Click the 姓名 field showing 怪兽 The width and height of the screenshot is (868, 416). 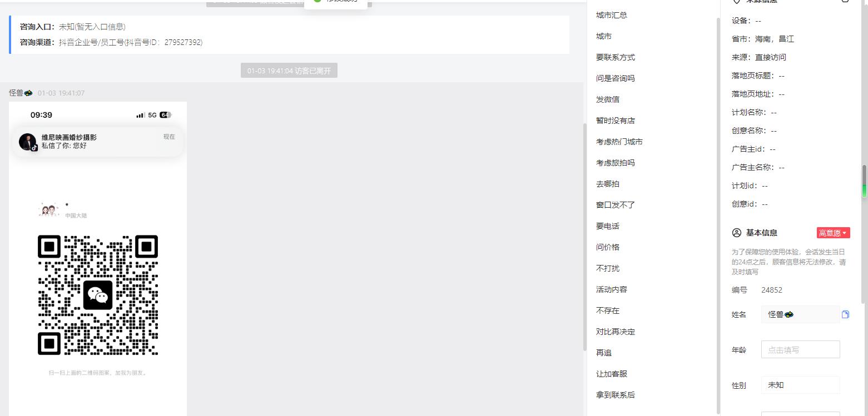[800, 314]
